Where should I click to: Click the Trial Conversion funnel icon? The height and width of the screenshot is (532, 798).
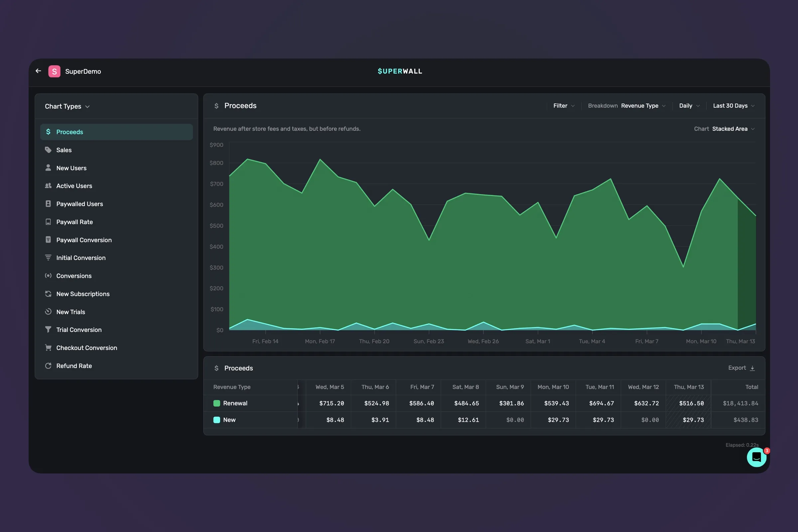click(x=48, y=330)
